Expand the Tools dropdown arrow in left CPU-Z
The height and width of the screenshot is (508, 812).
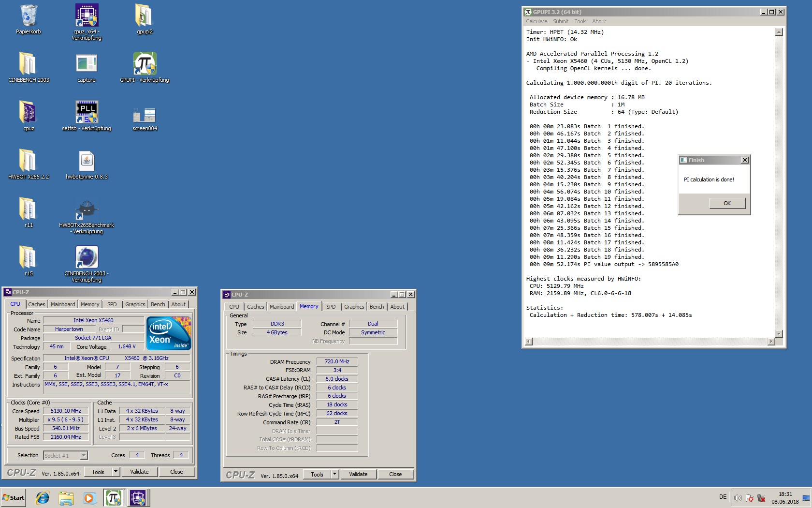click(x=116, y=472)
